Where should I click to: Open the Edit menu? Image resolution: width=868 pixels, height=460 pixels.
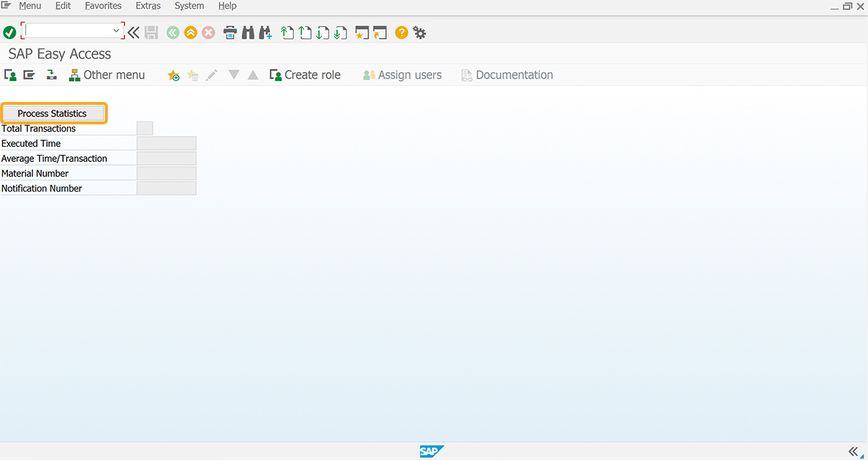pyautogui.click(x=63, y=6)
